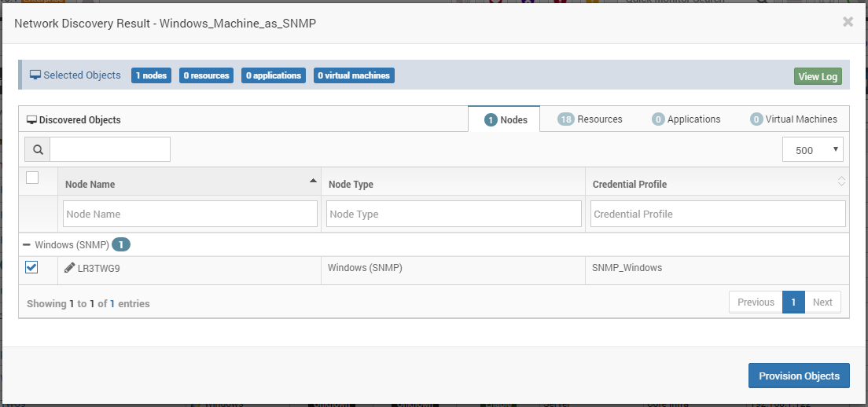This screenshot has height=407, width=868.
Task: Click the Provision Objects button
Action: (799, 376)
